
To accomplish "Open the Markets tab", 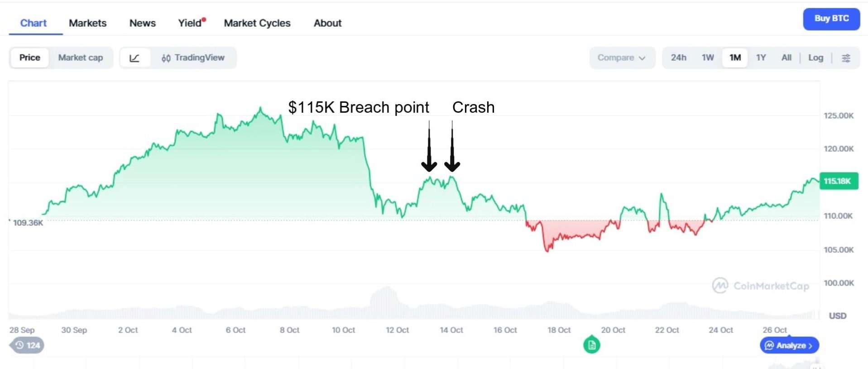I will click(x=87, y=23).
